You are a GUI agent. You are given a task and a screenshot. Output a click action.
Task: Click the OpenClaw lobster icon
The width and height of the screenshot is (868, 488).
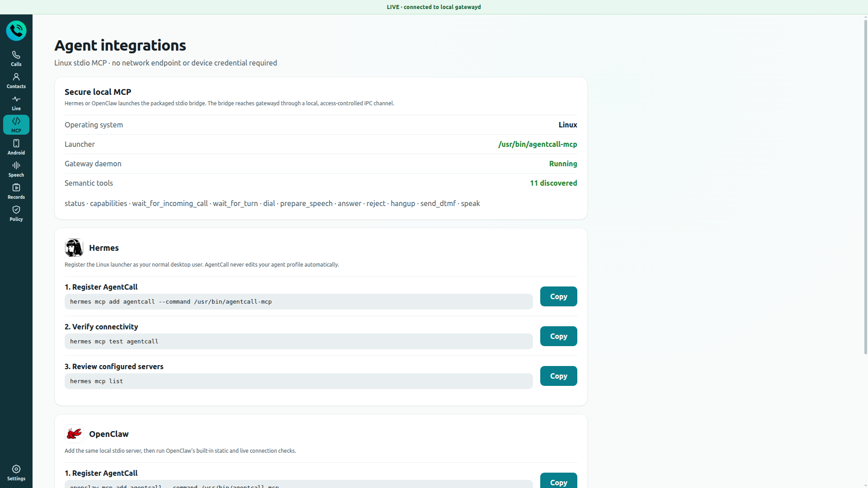click(x=74, y=434)
